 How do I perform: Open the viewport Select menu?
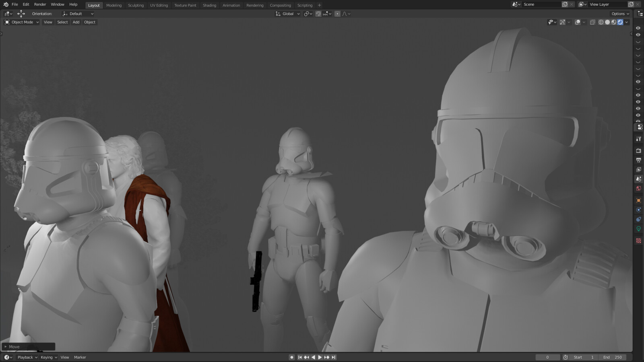[62, 22]
